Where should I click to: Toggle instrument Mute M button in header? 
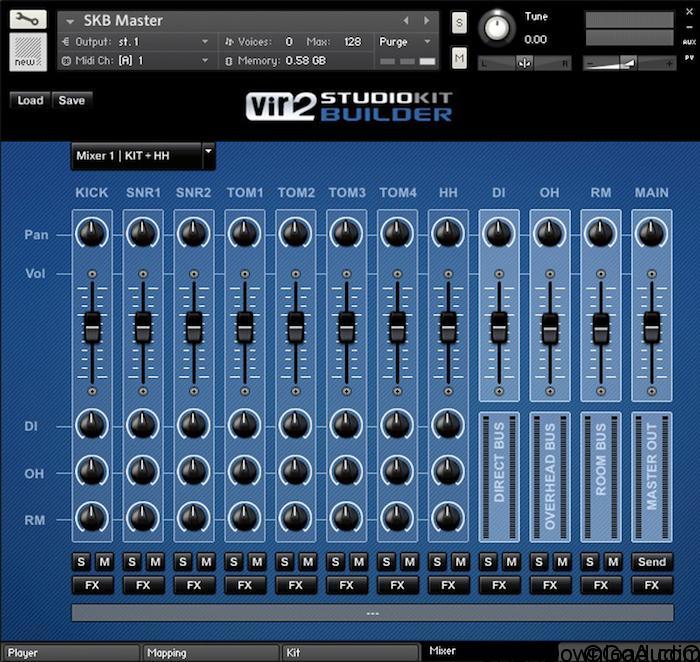click(459, 58)
